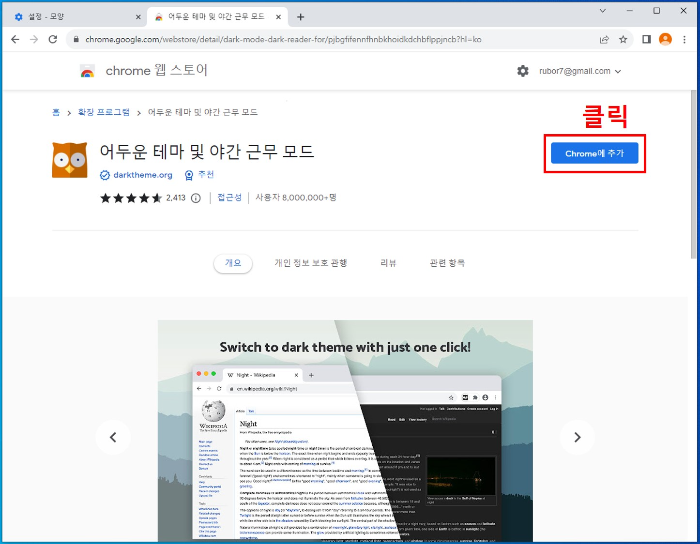Open the web store settings gear icon

523,71
